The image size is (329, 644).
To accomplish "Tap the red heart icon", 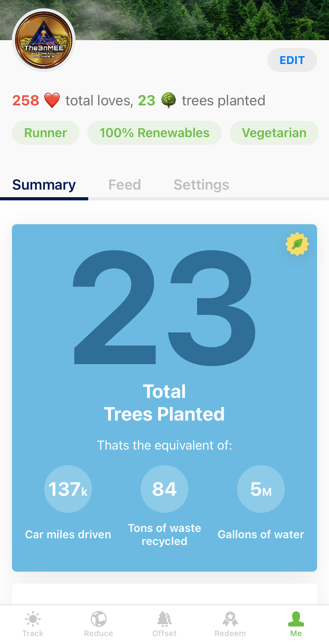I will 52,100.
